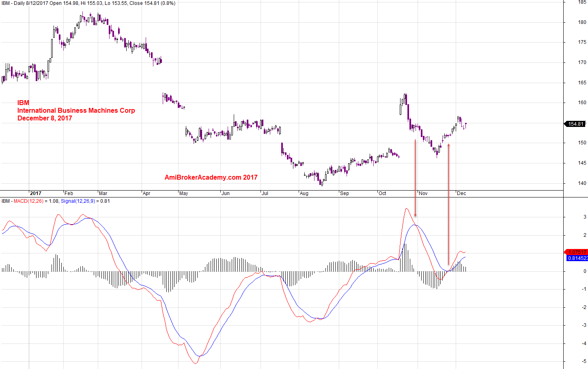Click the 154.81 last price tag
The image size is (588, 369).
pos(575,124)
